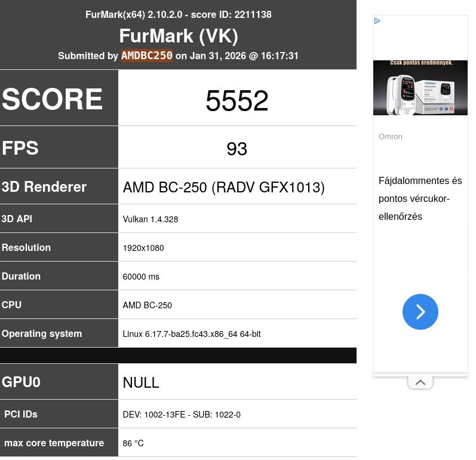Click the SCORE label cell

point(59,98)
